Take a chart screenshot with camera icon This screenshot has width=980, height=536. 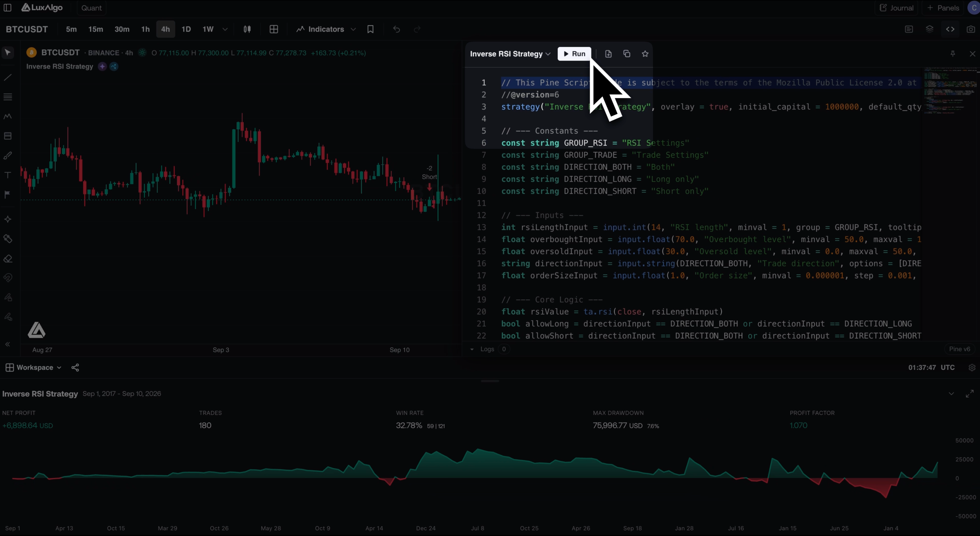[971, 29]
